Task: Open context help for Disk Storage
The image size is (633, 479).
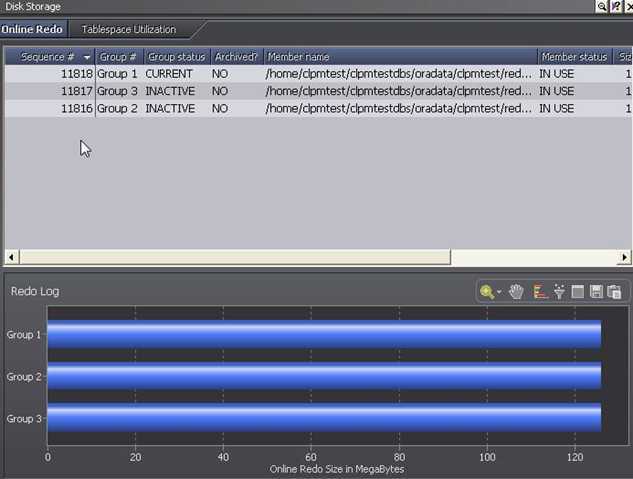Action: coord(616,6)
